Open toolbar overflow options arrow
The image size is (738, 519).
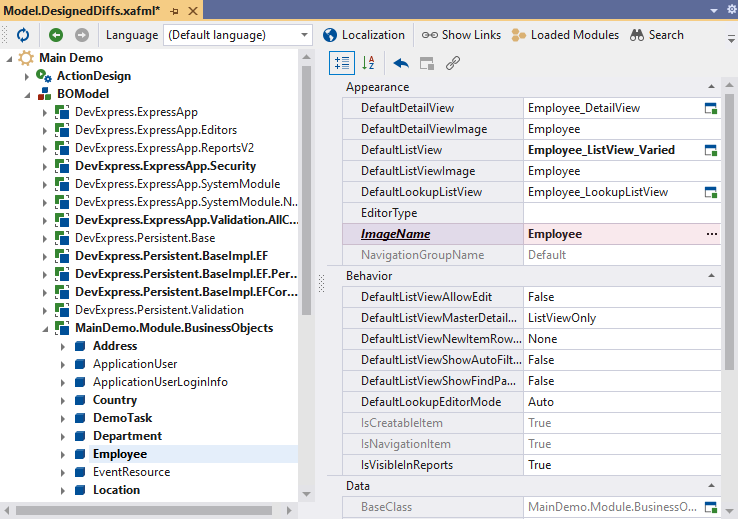click(731, 39)
